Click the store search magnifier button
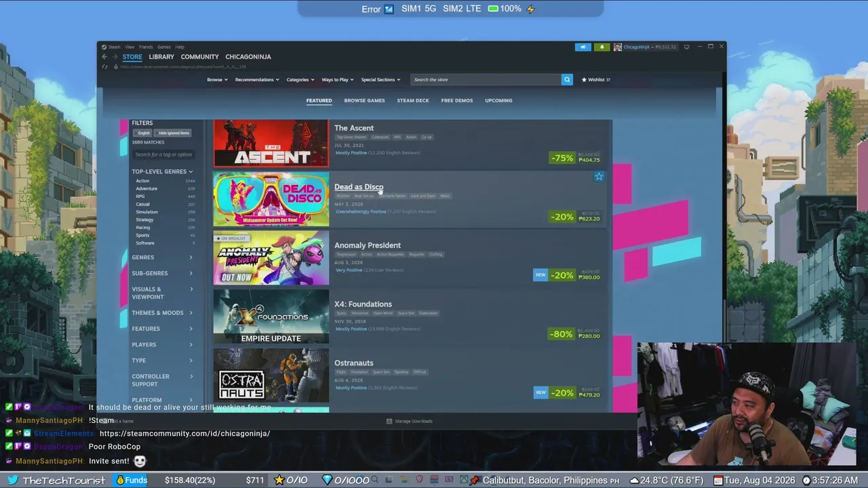 coord(567,79)
